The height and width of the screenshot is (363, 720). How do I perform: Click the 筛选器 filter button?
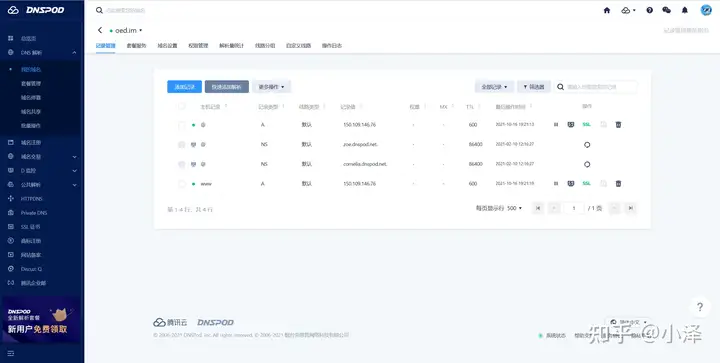tap(534, 87)
